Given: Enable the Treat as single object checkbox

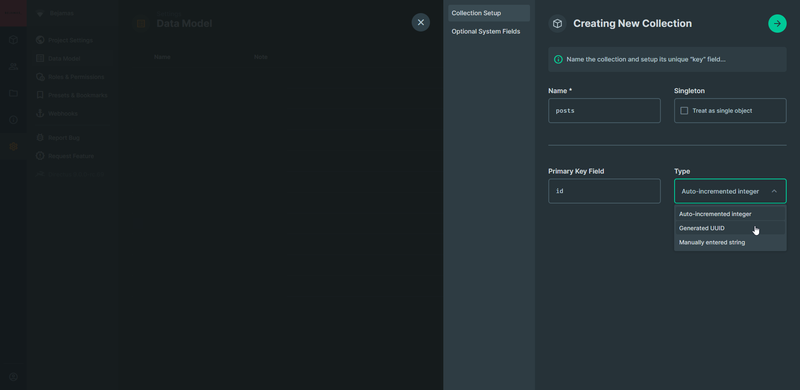Looking at the screenshot, I should point(684,111).
